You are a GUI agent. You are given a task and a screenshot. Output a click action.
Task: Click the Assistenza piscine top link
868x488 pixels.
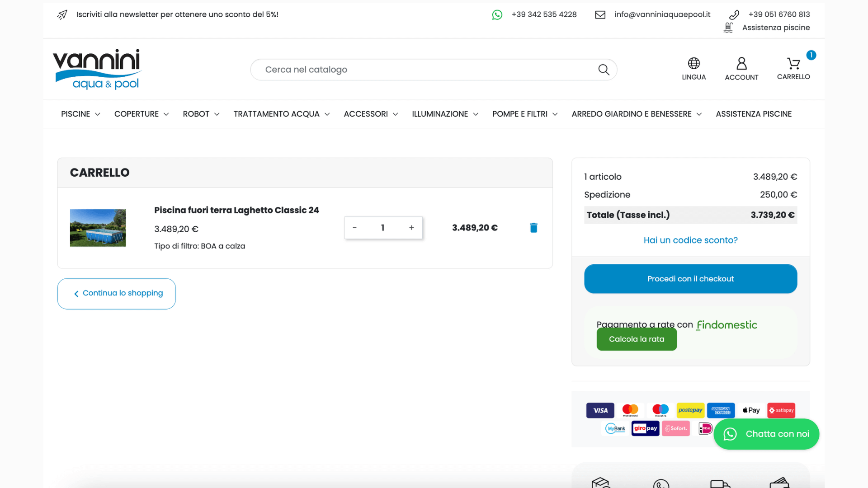tap(776, 28)
